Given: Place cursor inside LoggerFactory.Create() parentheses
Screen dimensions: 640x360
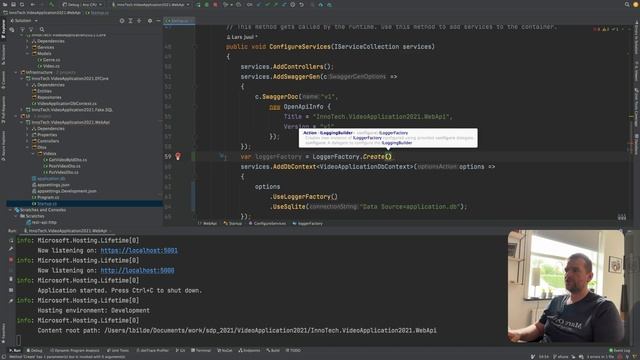Looking at the screenshot, I should point(388,157).
